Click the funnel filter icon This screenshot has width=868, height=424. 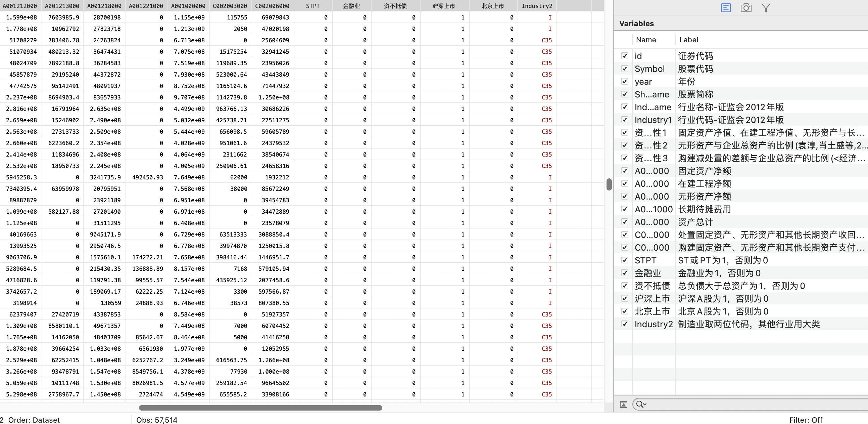point(766,8)
